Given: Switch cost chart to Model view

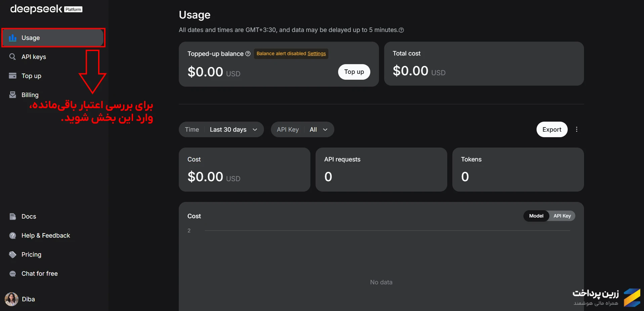Looking at the screenshot, I should click(536, 216).
